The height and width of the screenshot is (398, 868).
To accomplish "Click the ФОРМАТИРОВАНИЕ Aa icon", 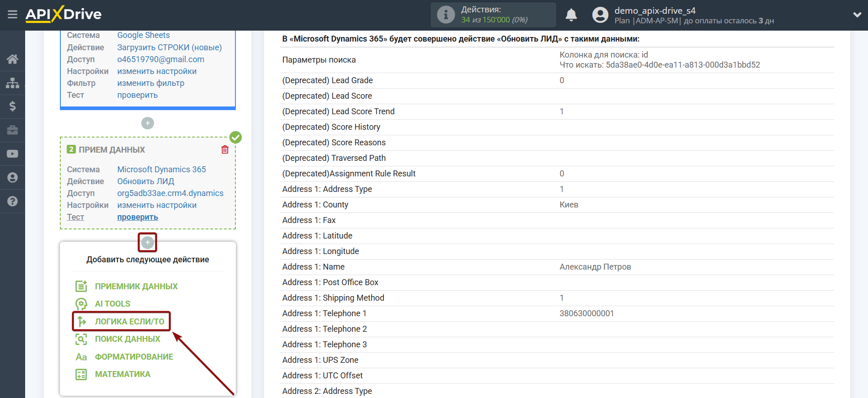I will click(x=81, y=357).
